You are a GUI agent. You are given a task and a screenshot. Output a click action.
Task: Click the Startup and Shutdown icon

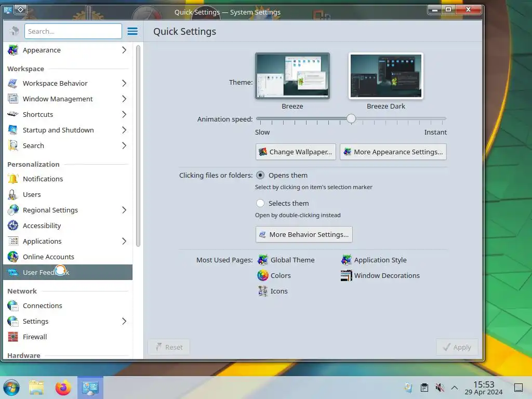[x=13, y=130]
